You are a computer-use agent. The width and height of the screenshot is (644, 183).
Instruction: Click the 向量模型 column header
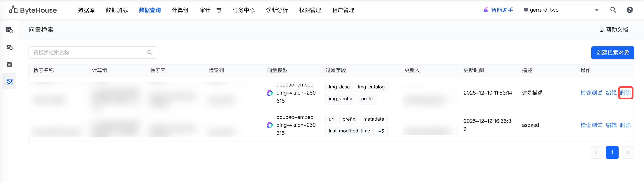(277, 70)
